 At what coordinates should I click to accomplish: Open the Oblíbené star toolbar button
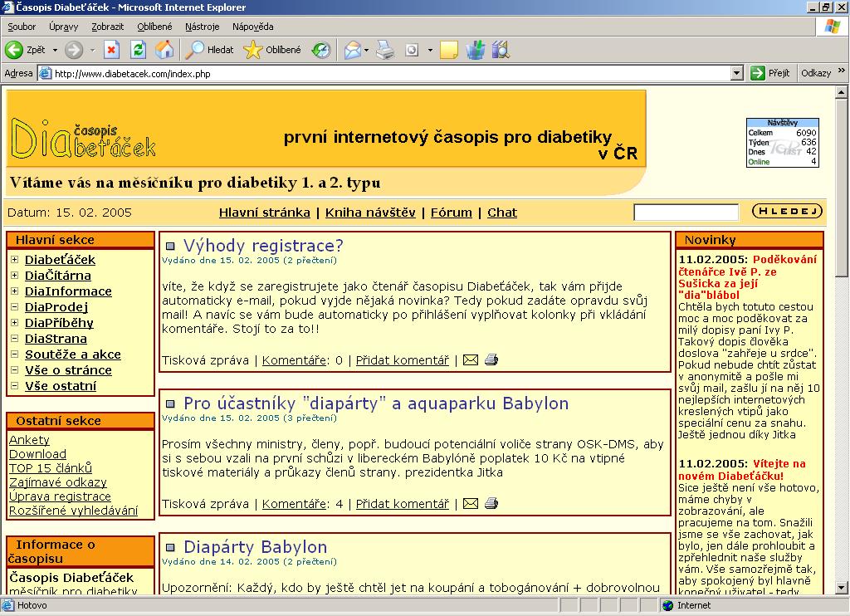[272, 50]
